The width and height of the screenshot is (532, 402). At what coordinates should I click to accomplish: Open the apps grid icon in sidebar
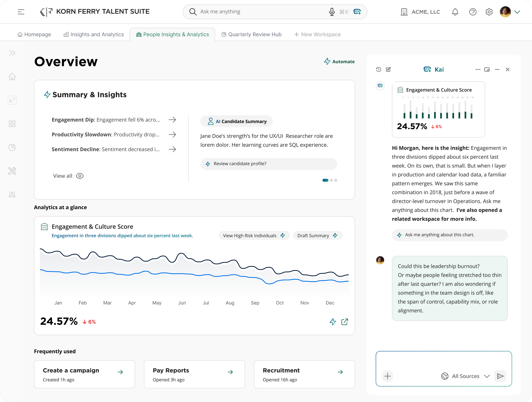click(x=12, y=124)
